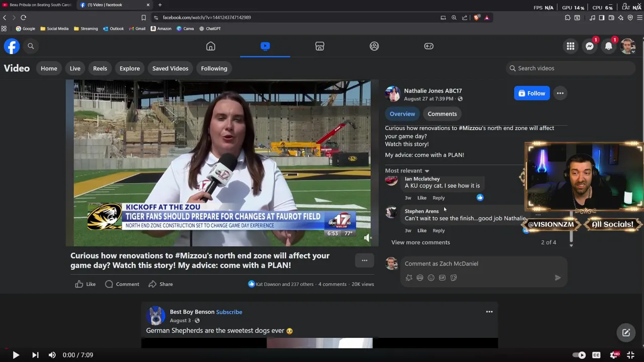This screenshot has width=644, height=362.
Task: Reply to Stephen Arens's comment
Action: click(x=439, y=231)
